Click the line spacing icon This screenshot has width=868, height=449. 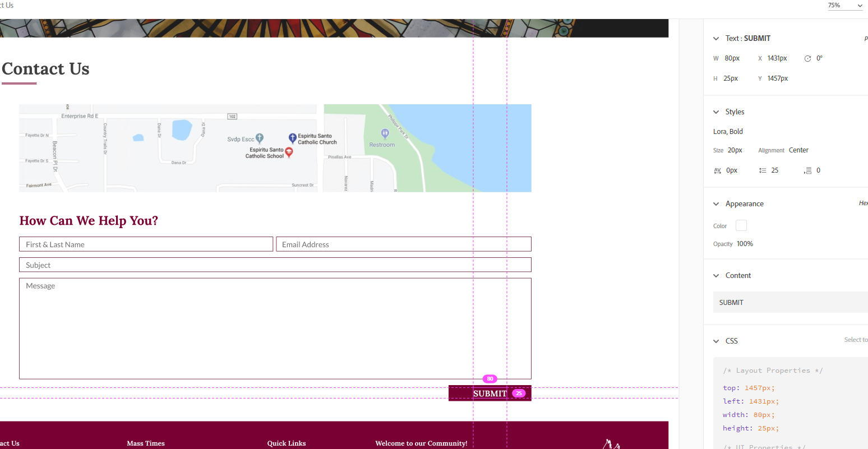click(x=763, y=170)
